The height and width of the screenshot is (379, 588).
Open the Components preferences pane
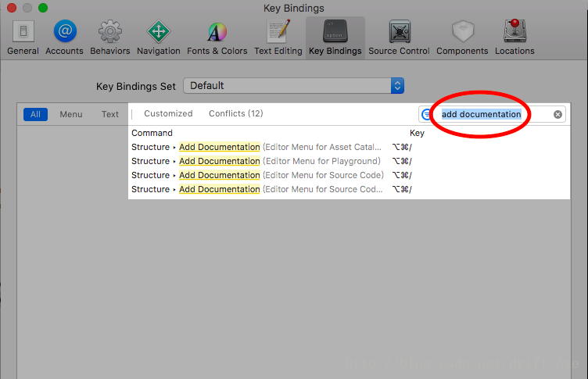coord(462,38)
